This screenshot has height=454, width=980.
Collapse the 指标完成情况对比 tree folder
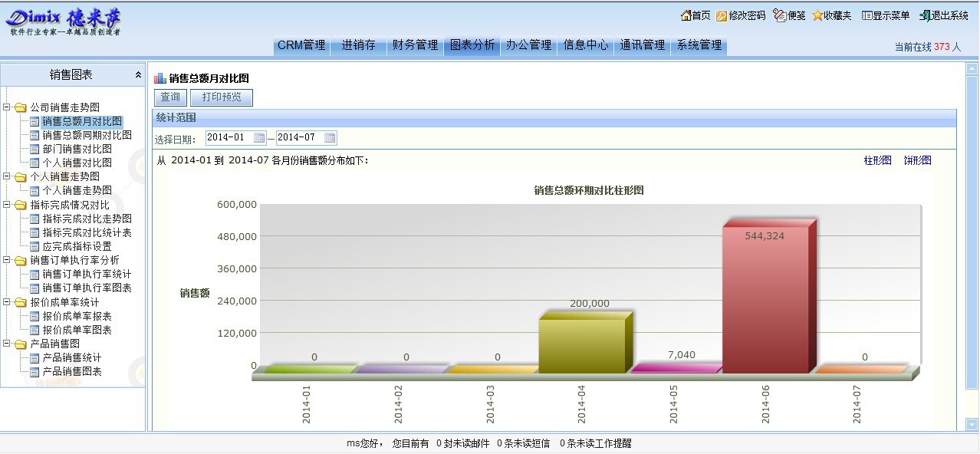7,205
